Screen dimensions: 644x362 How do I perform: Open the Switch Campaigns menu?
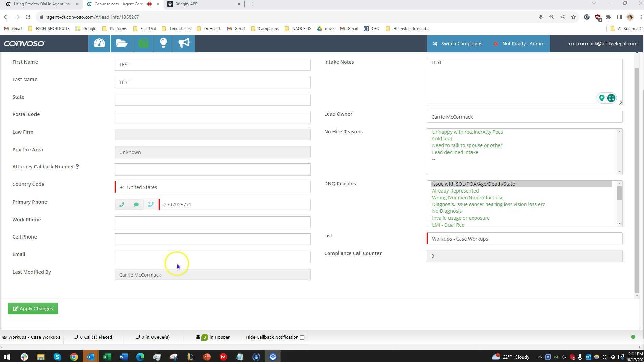[457, 43]
